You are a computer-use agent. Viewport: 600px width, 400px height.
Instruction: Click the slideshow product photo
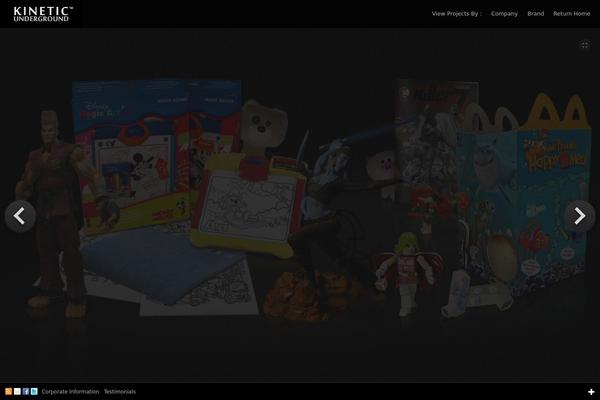[x=300, y=205]
